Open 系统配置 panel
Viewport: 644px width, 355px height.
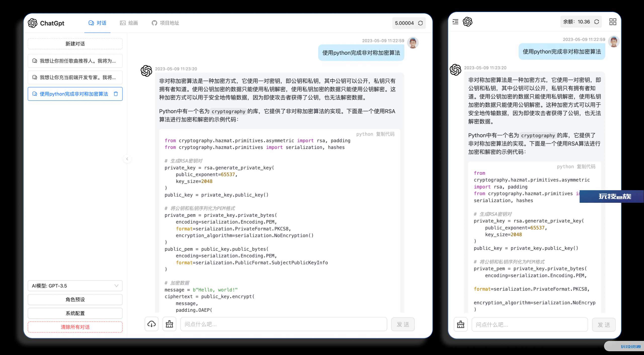click(x=75, y=313)
